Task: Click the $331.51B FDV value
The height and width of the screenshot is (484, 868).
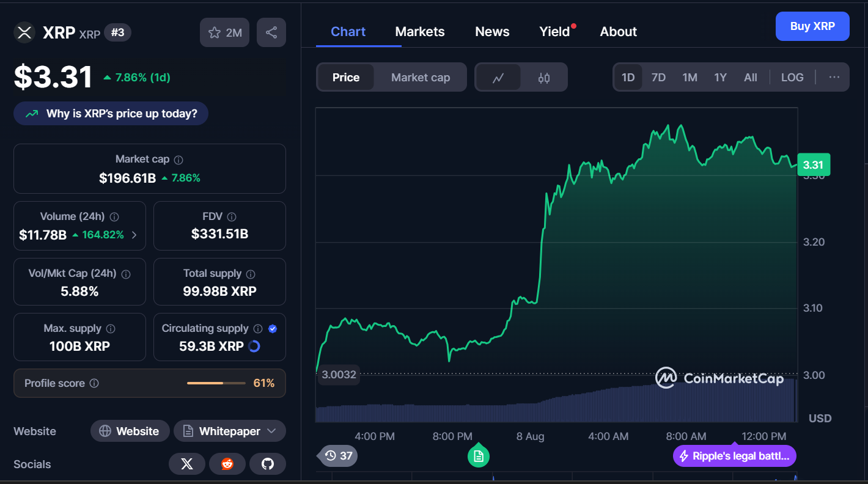Action: tap(219, 234)
